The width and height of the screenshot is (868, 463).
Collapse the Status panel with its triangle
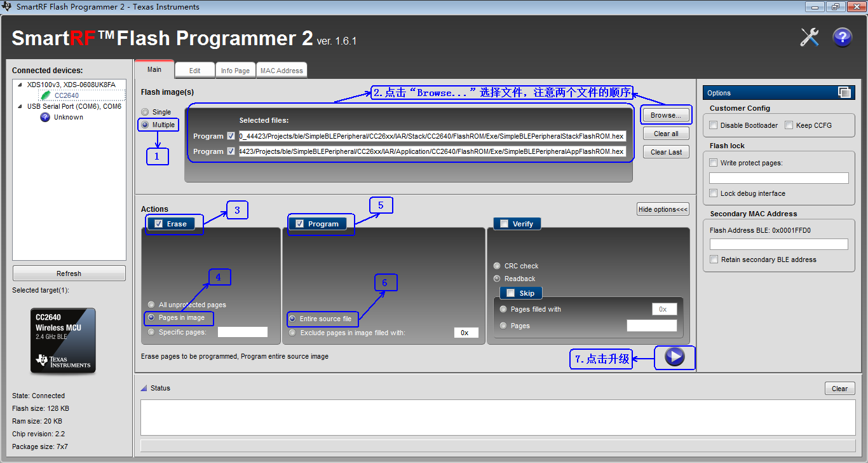point(144,388)
